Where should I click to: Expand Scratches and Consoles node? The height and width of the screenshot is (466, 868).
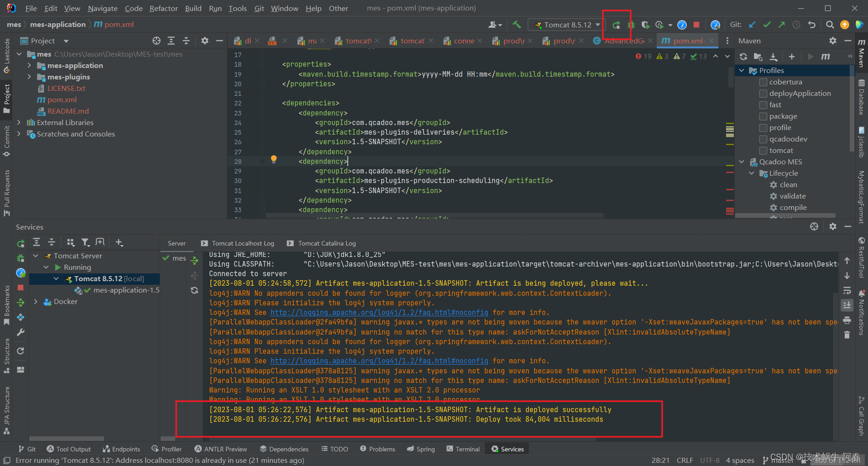pyautogui.click(x=19, y=134)
